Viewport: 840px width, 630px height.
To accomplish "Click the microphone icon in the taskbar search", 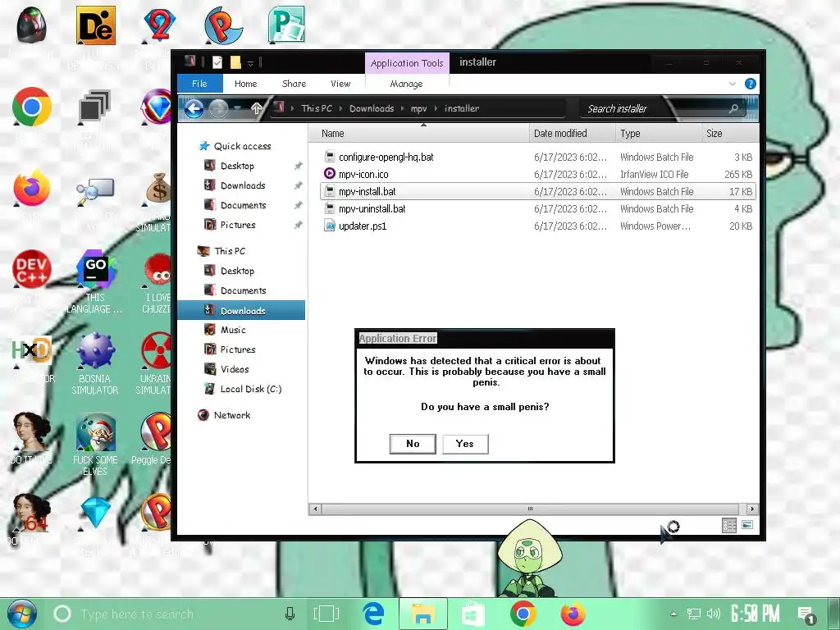I will click(x=290, y=614).
